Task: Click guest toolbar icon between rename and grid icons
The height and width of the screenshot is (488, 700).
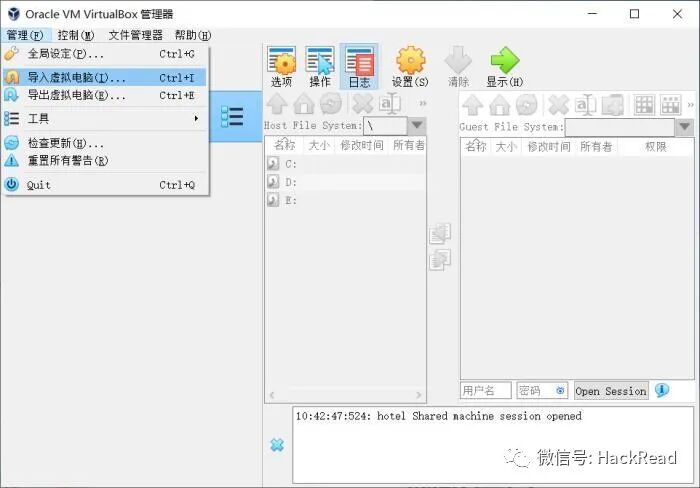Action: [x=612, y=105]
